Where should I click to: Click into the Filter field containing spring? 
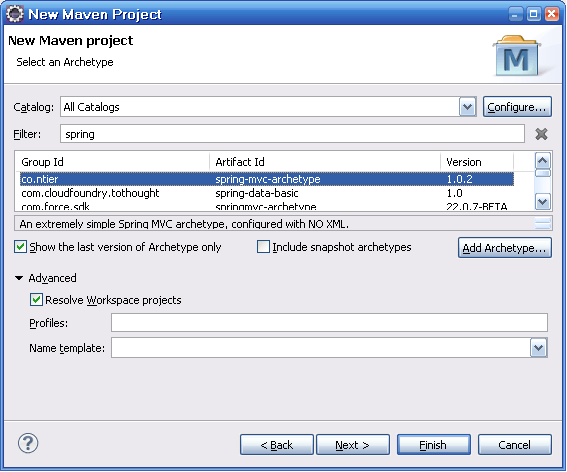[292, 134]
